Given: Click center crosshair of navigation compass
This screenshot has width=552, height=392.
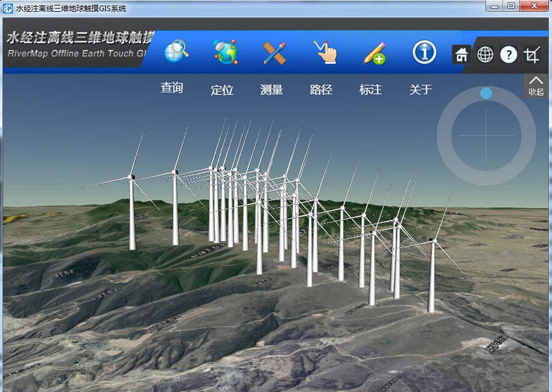Looking at the screenshot, I should [486, 135].
